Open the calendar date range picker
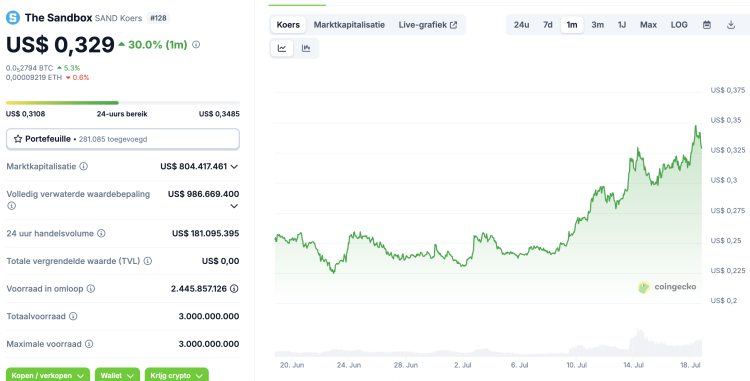This screenshot has width=750, height=381. tap(706, 25)
